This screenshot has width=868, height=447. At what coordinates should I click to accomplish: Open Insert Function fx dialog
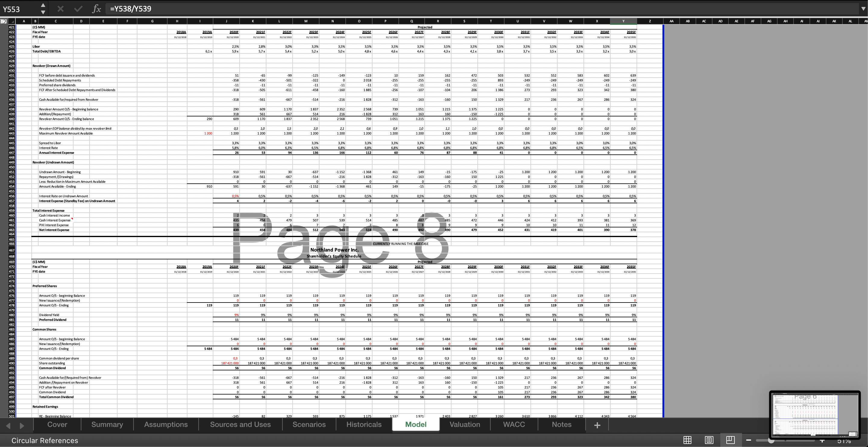96,9
